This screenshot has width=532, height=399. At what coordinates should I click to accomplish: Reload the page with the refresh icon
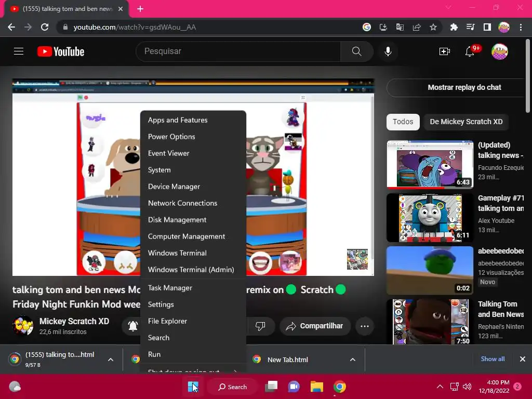tap(45, 27)
